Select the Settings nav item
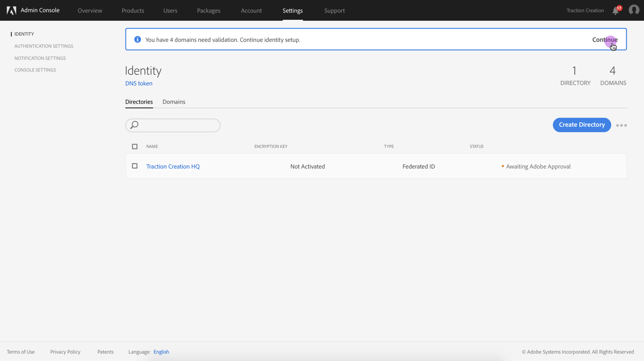644x361 pixels. (293, 11)
